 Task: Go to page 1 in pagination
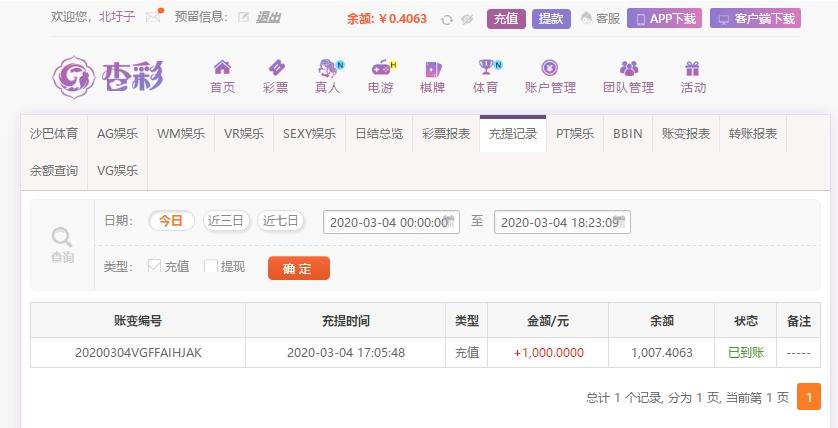point(809,397)
